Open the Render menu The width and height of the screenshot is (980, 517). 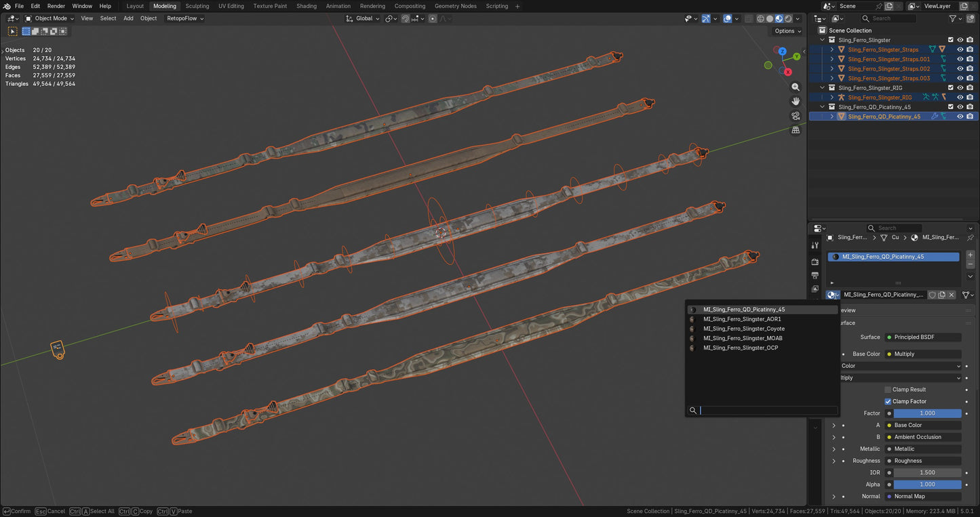(x=56, y=6)
